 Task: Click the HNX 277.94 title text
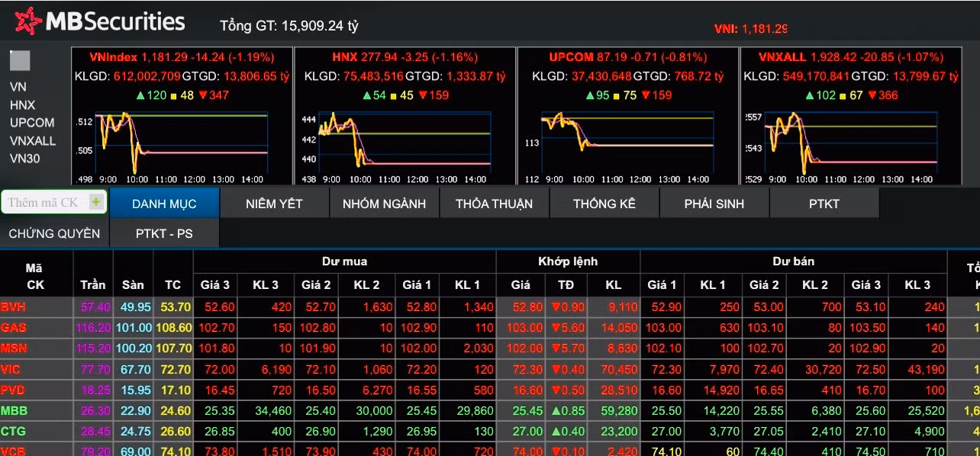point(405,57)
